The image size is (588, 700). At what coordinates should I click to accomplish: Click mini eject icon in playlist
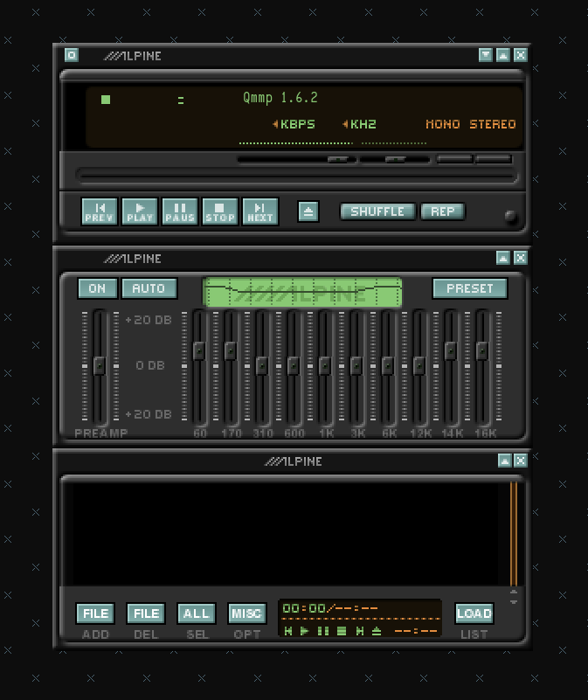pyautogui.click(x=377, y=631)
